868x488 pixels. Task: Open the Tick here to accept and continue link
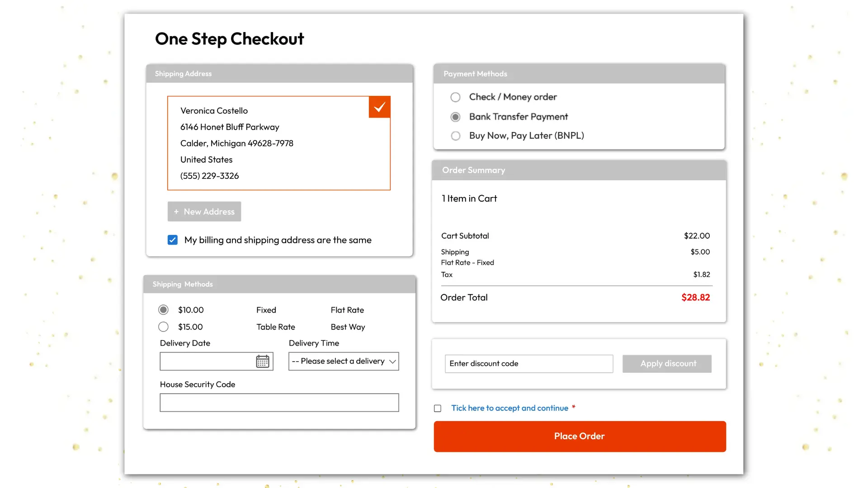[x=509, y=408]
